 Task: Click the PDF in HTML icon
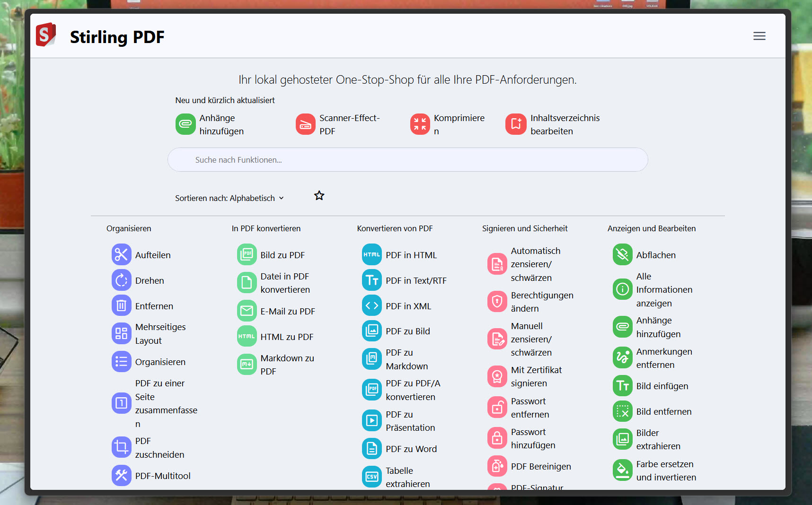(x=371, y=254)
